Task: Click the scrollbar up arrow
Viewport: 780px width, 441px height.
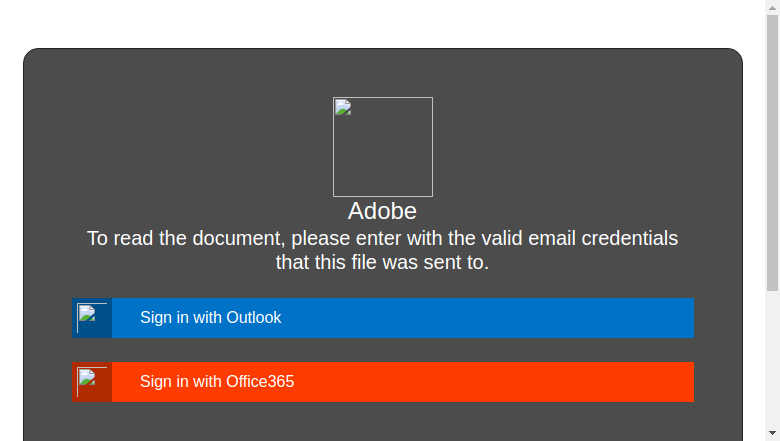Action: pyautogui.click(x=773, y=7)
